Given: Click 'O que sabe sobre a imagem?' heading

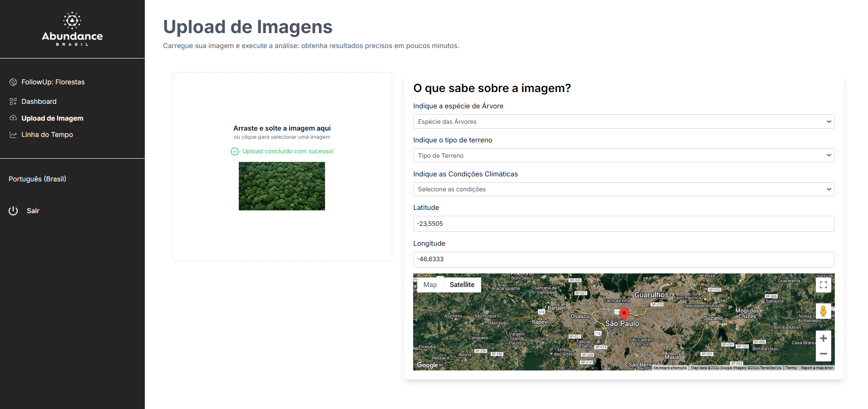Looking at the screenshot, I should pos(492,88).
